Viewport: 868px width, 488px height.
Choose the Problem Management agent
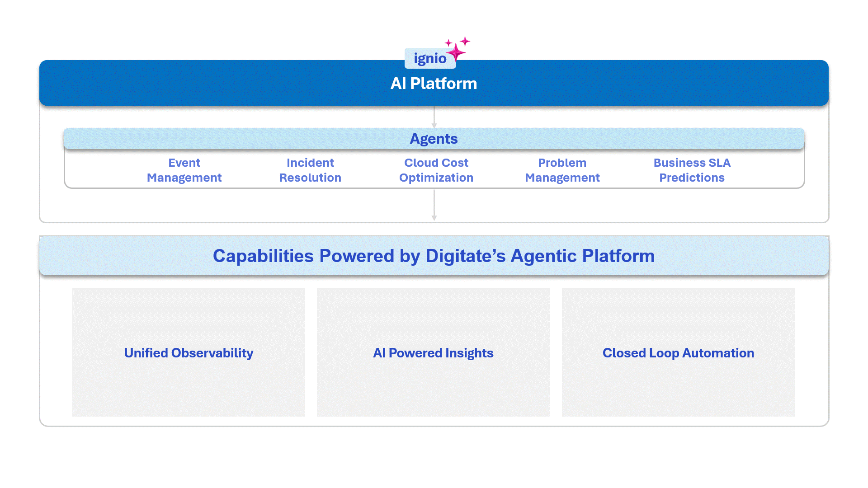pos(562,170)
